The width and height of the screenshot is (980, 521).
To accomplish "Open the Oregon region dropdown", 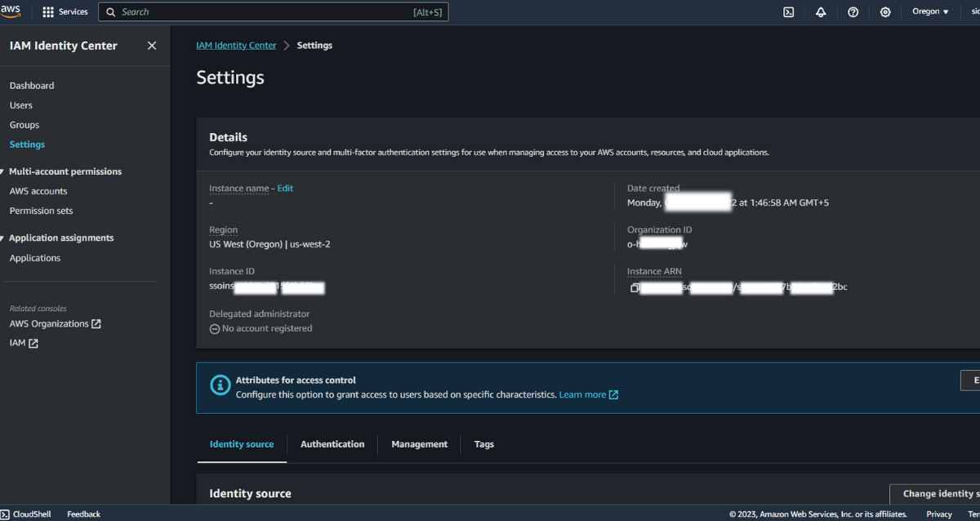I will click(930, 12).
